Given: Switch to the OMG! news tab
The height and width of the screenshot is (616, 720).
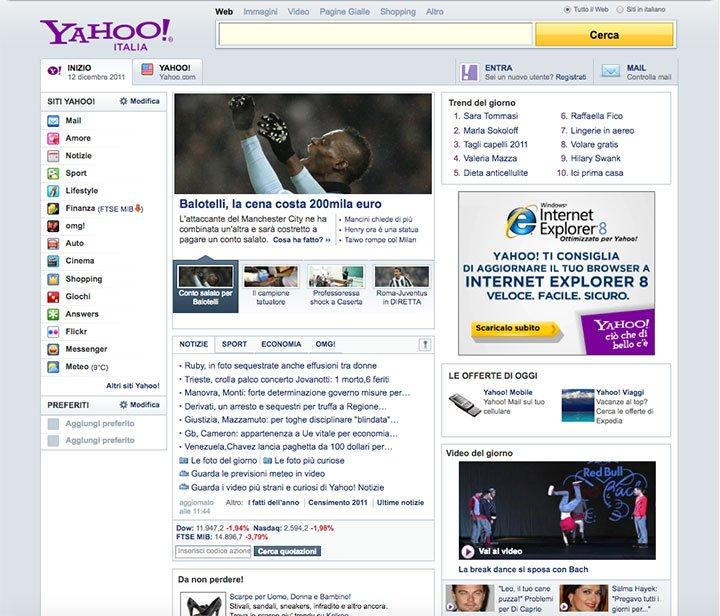Looking at the screenshot, I should 325,344.
